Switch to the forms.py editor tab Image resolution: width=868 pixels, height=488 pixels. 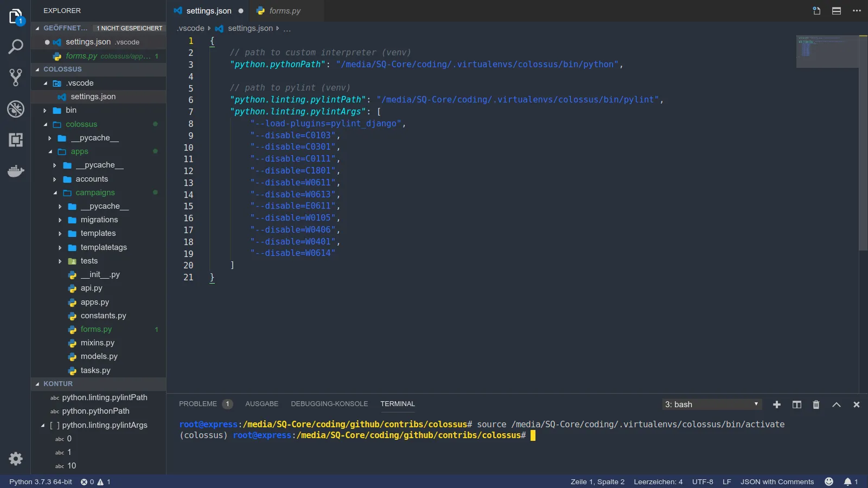click(285, 11)
